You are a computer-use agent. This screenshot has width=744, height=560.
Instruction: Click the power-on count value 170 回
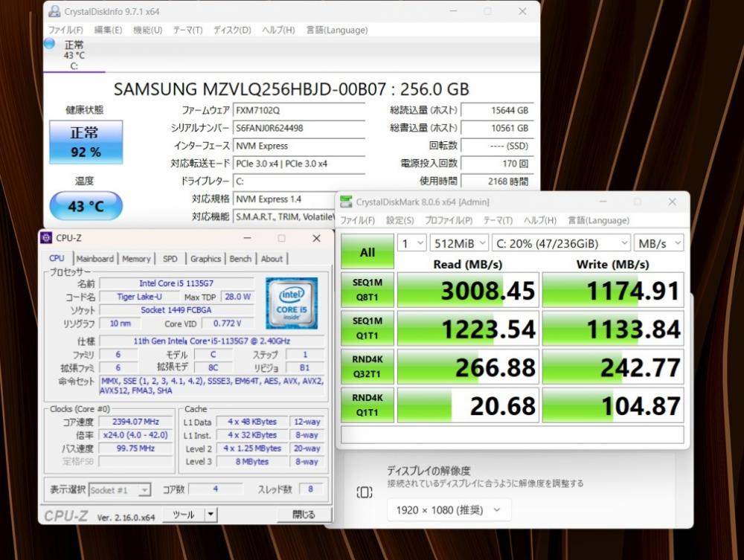[497, 163]
